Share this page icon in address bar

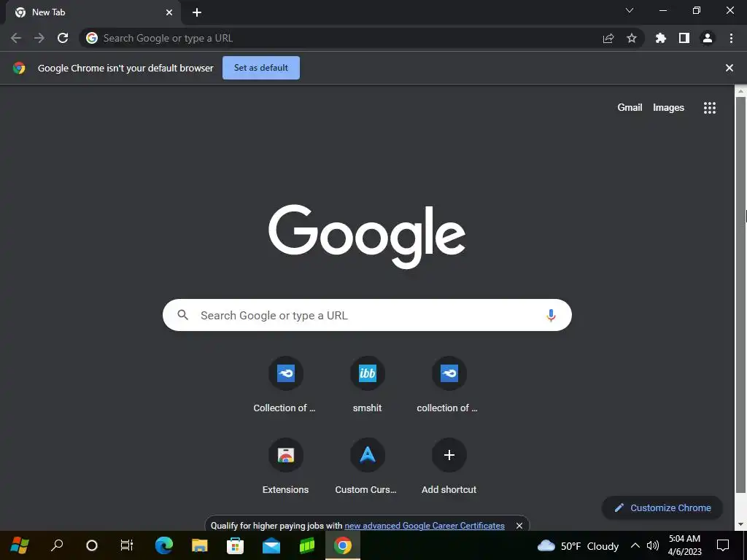tap(608, 39)
